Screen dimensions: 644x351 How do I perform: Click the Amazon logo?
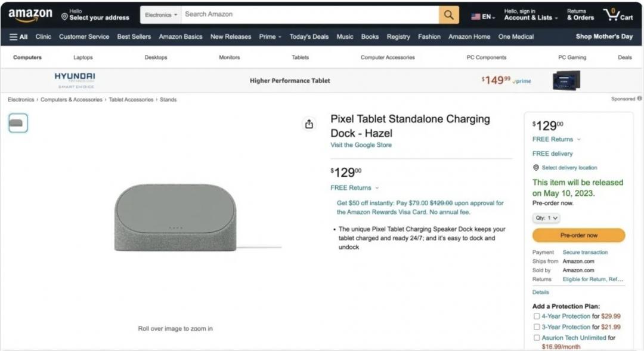coord(30,15)
